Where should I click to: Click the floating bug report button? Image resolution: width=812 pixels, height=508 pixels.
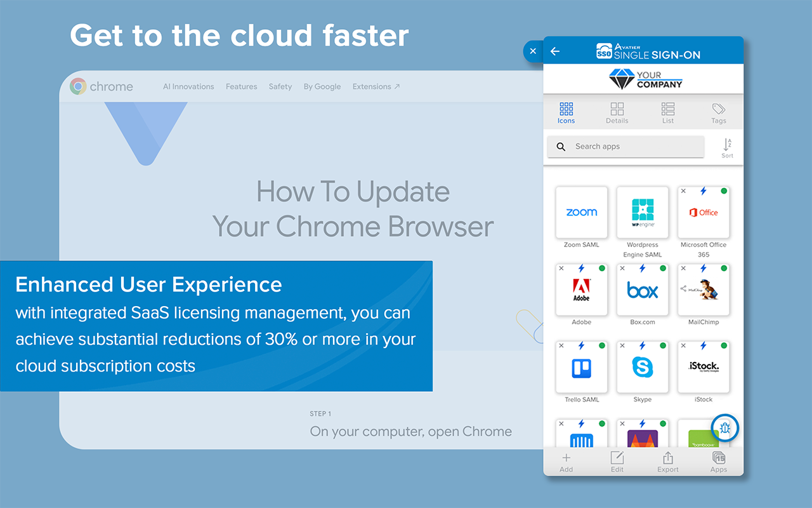[725, 428]
